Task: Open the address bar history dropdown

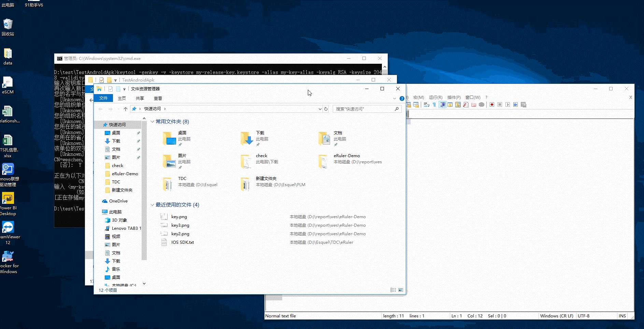Action: click(320, 109)
